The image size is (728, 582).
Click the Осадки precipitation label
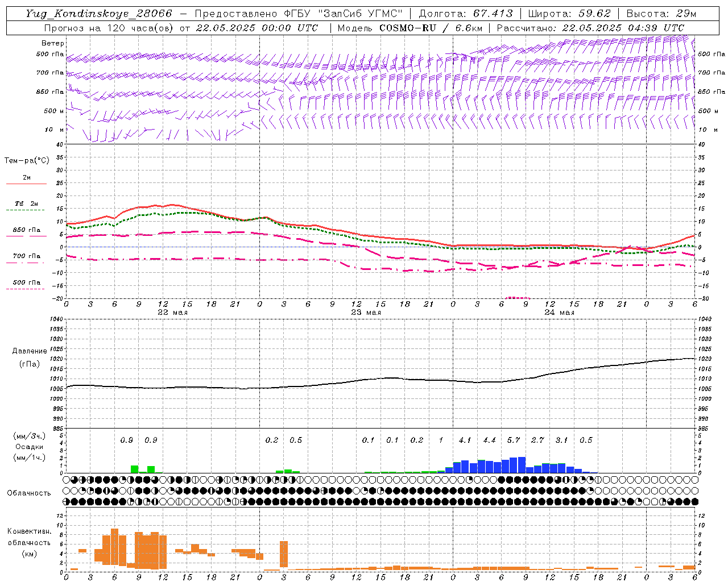point(30,447)
